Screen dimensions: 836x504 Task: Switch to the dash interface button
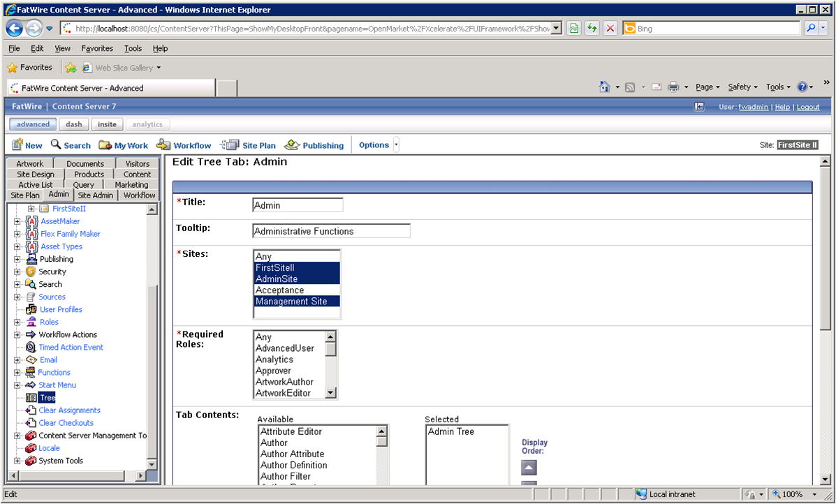(x=73, y=124)
